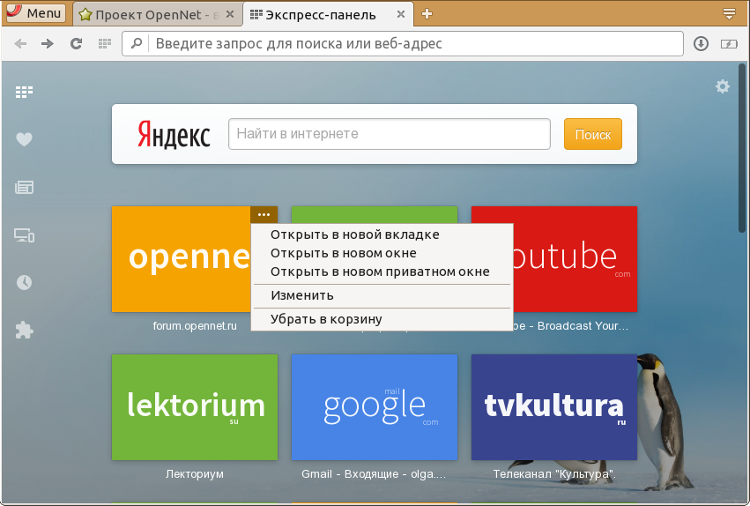Open extensions via the puzzle icon
This screenshot has height=506, width=750.
pos(24,330)
